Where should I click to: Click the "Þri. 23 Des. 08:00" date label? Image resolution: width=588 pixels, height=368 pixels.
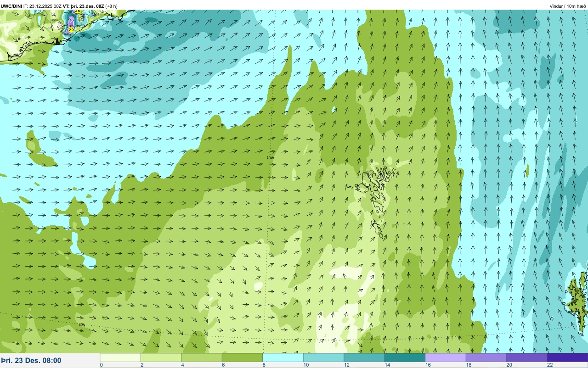click(31, 361)
